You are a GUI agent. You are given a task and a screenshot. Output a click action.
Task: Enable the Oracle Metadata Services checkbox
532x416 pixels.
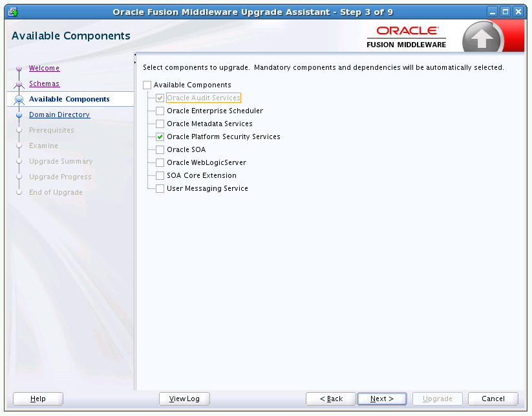click(160, 124)
